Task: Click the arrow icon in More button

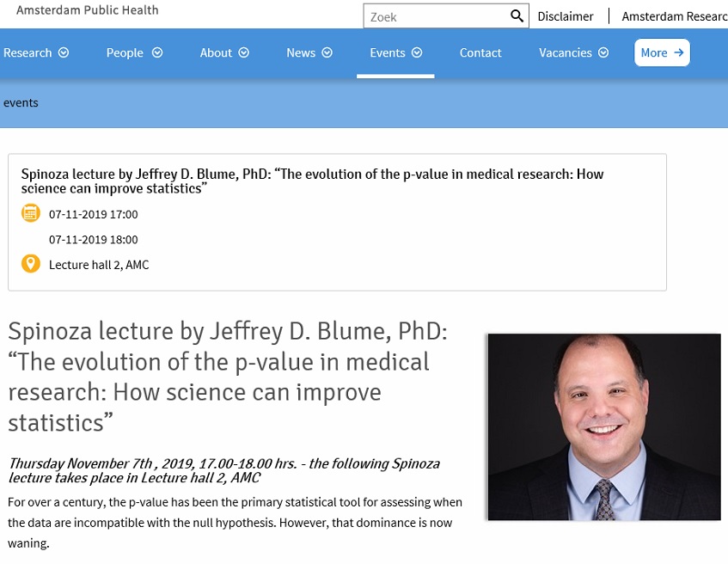Action: [x=679, y=52]
